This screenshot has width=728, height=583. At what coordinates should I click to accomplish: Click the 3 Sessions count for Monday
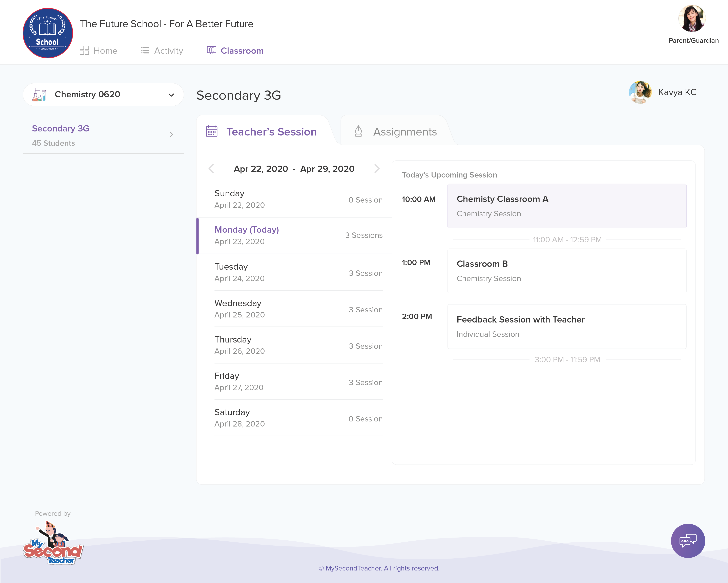coord(364,235)
